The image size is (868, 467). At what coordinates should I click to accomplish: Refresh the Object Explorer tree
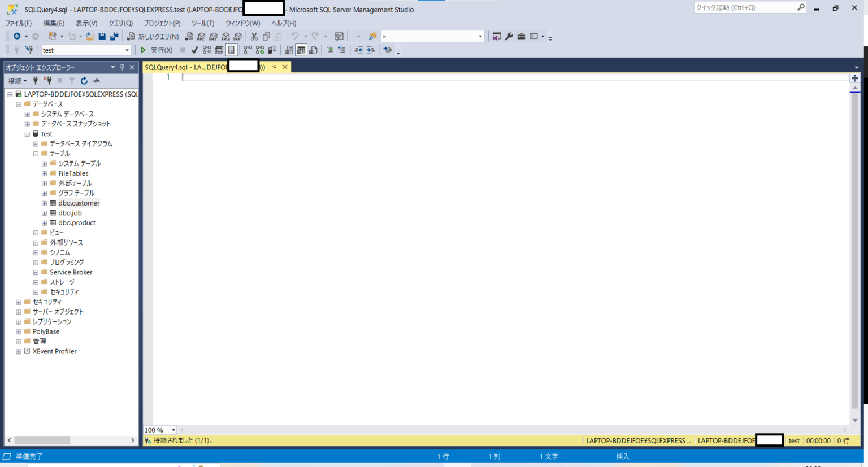(84, 81)
